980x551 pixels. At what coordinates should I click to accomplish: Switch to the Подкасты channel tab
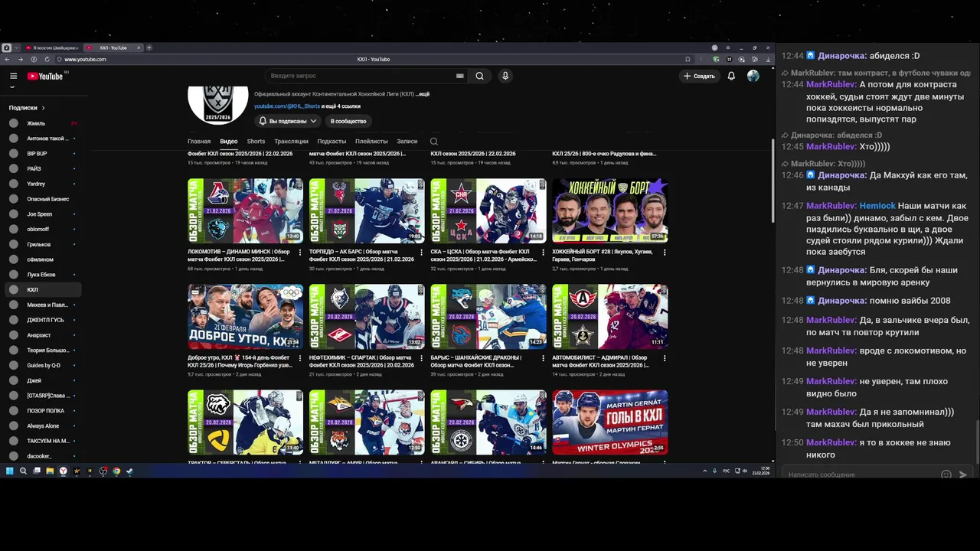pyautogui.click(x=332, y=142)
